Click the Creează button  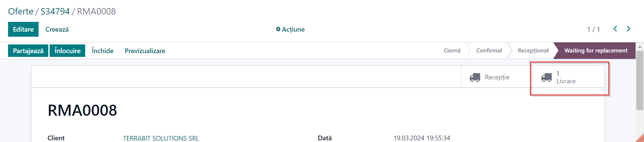pyautogui.click(x=57, y=29)
